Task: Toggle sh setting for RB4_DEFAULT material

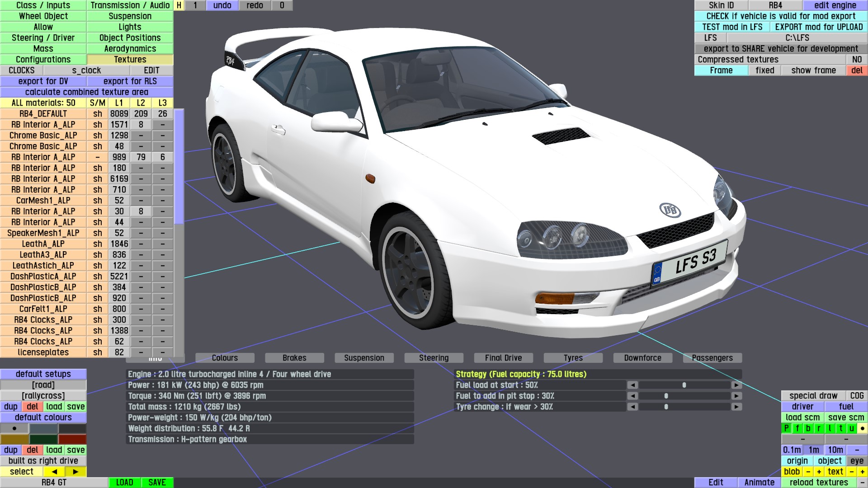Action: click(x=98, y=114)
